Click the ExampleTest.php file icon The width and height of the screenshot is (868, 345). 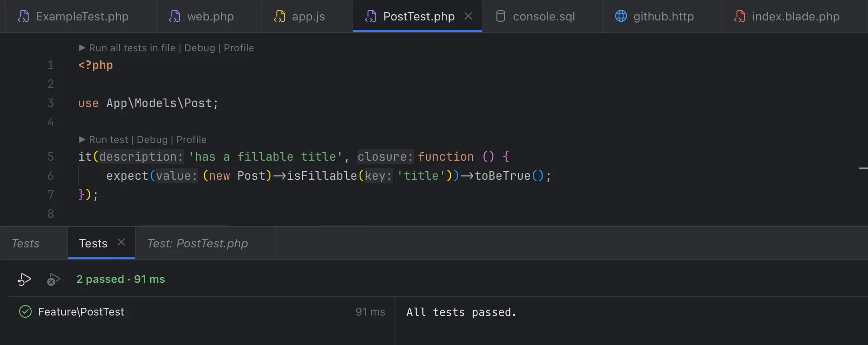click(x=23, y=16)
